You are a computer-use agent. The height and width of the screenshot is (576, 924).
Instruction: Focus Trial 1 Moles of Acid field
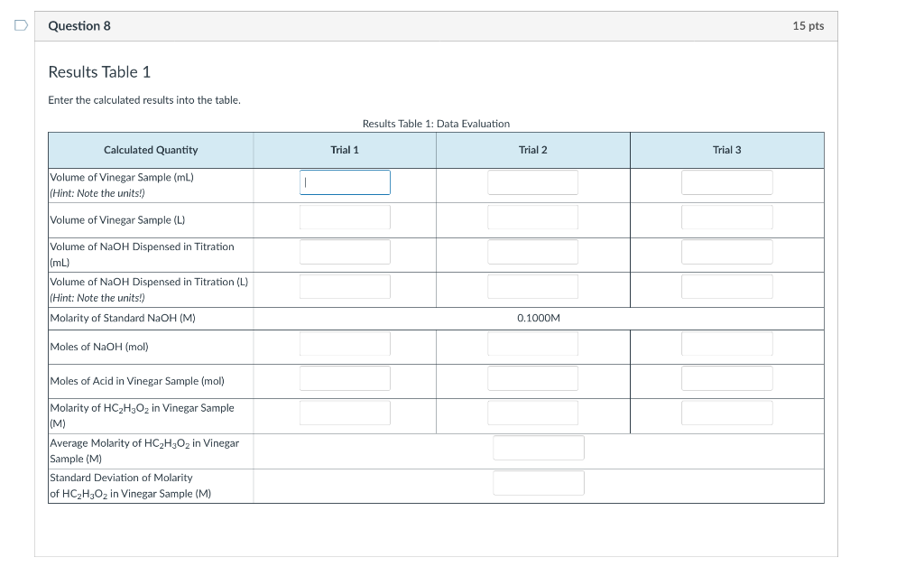point(345,378)
